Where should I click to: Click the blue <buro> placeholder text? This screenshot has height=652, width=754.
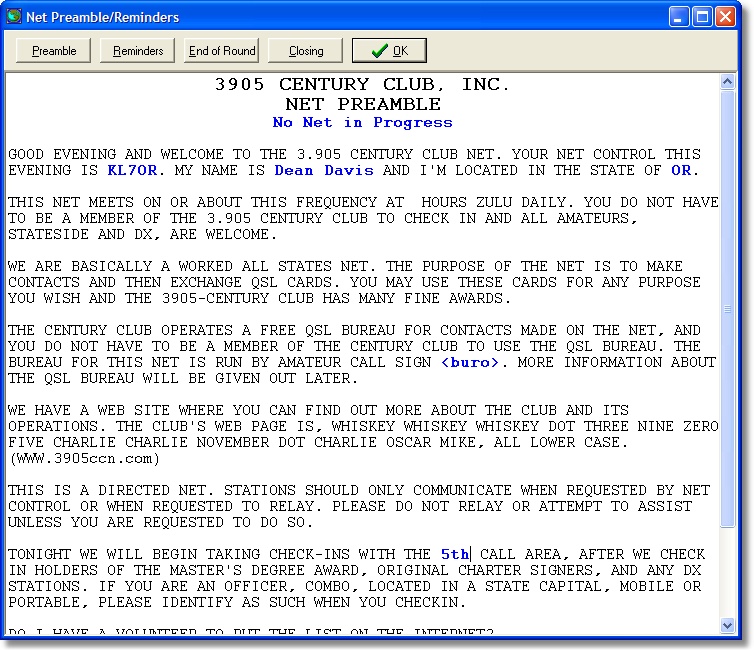point(469,363)
